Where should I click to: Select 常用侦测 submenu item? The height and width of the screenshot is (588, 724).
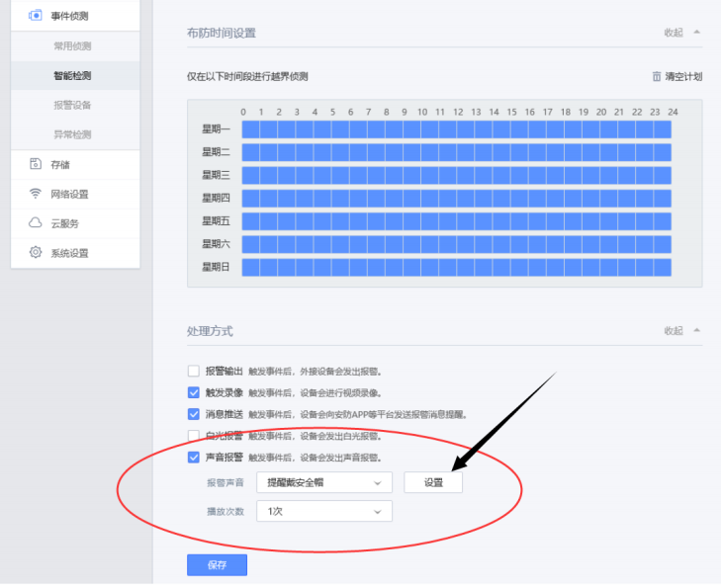75,46
